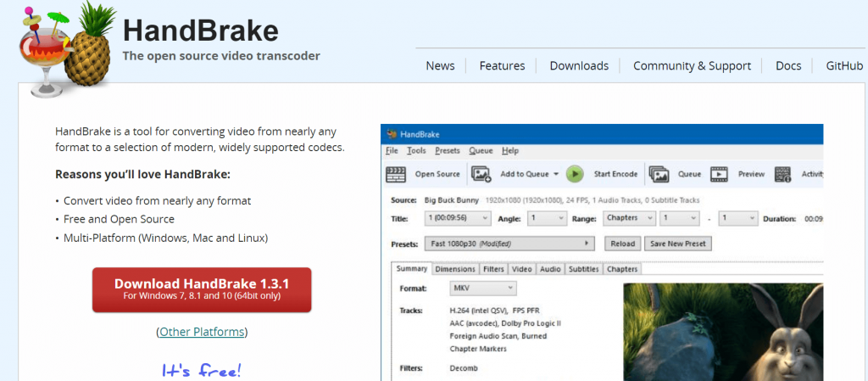This screenshot has width=868, height=381.
Task: Click the Save New Preset button
Action: (x=677, y=244)
